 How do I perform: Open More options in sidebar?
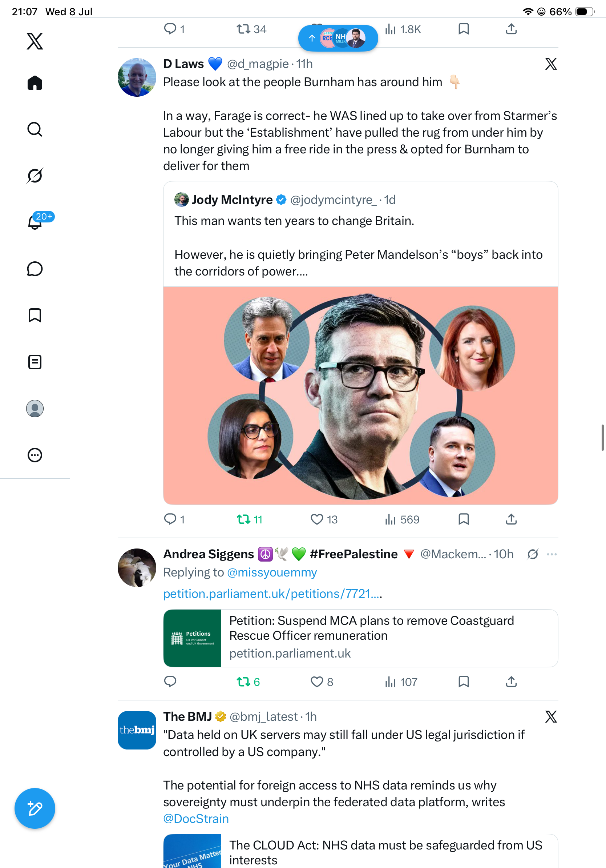(35, 455)
